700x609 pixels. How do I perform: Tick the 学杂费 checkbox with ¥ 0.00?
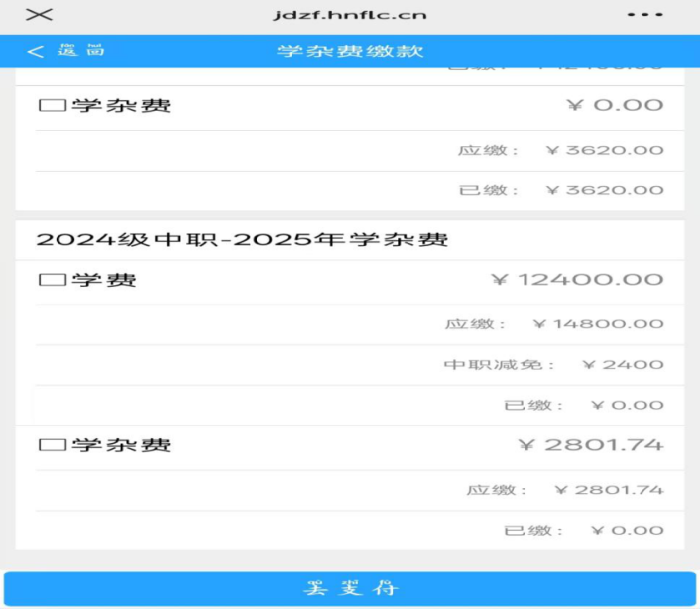(53, 106)
